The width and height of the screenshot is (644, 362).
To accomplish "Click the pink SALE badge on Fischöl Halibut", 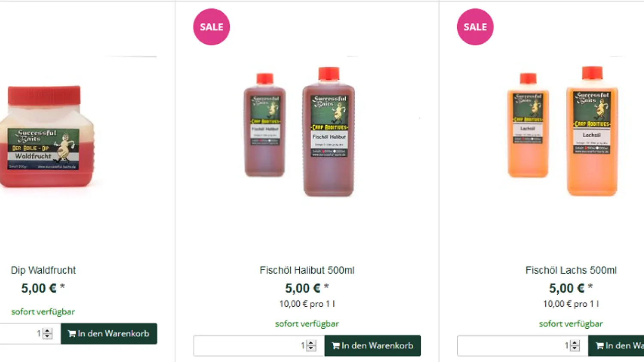I will [211, 26].
